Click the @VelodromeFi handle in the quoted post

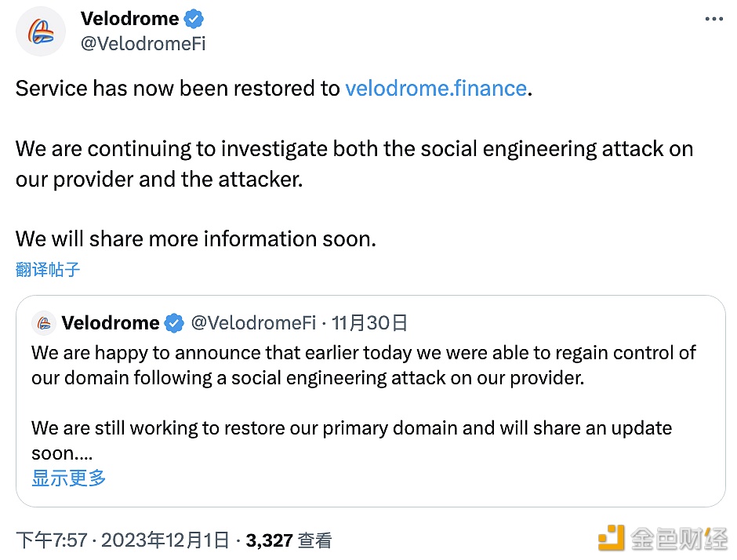(x=253, y=323)
